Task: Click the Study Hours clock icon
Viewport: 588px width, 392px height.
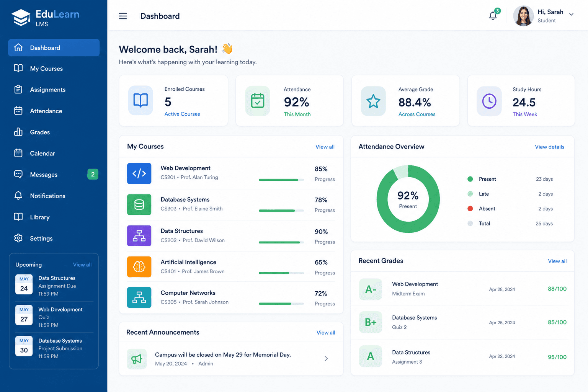Action: (x=489, y=101)
